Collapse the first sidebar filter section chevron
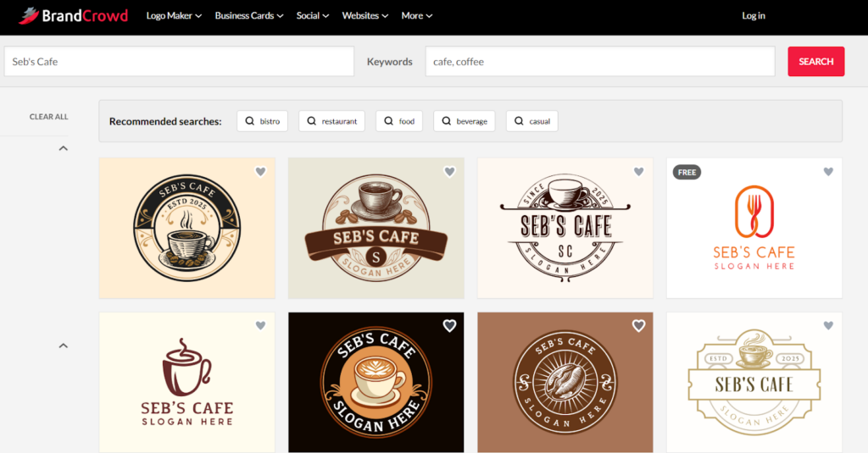The height and width of the screenshot is (453, 868). (63, 149)
